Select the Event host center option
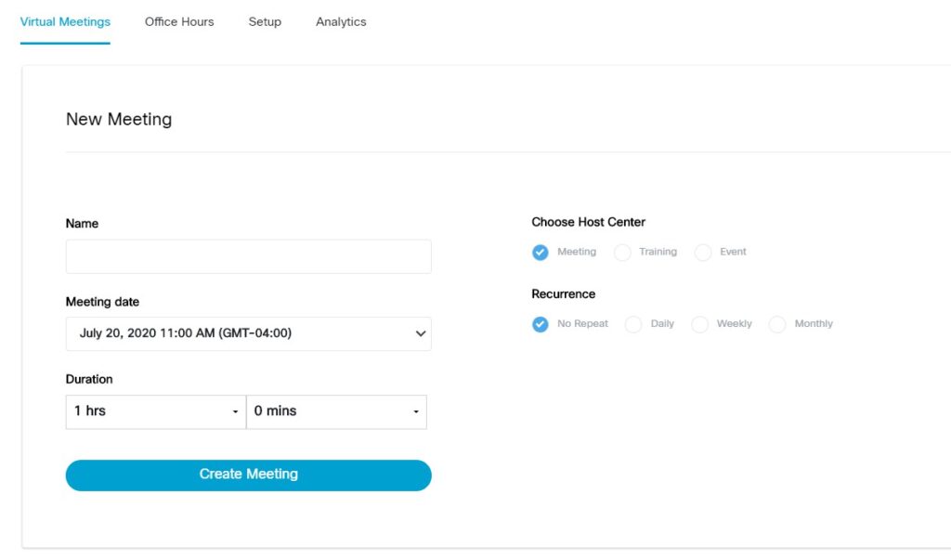951x560 pixels. [704, 253]
